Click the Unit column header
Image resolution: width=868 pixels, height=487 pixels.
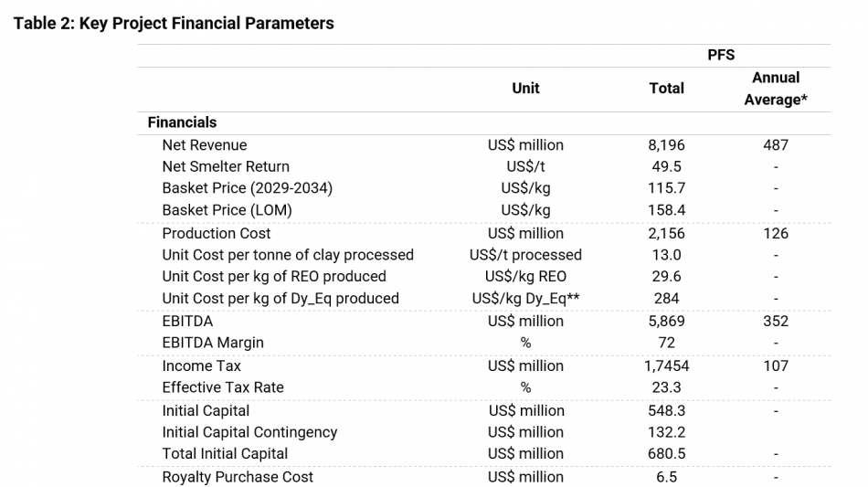coord(525,89)
